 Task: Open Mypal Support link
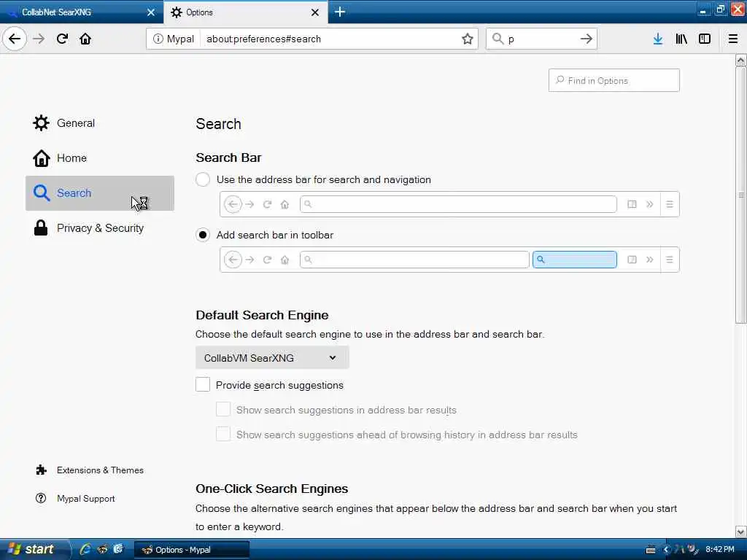(75, 499)
